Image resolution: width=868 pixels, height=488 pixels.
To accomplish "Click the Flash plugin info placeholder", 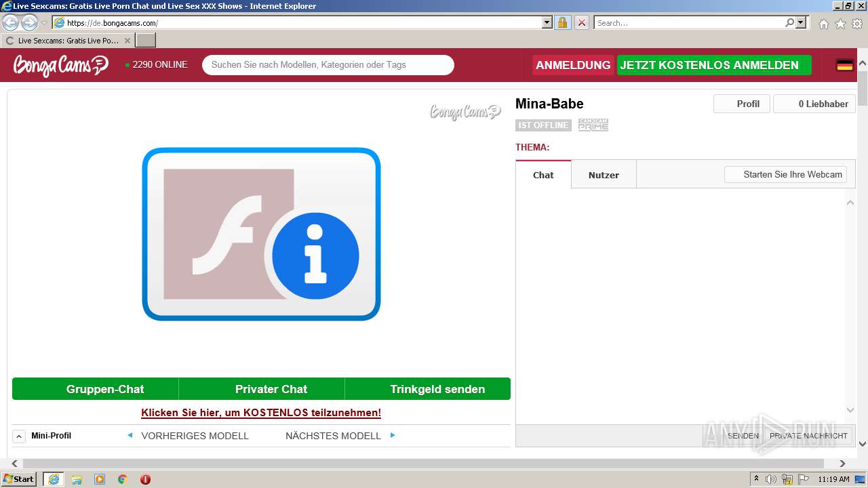I will tap(261, 234).
